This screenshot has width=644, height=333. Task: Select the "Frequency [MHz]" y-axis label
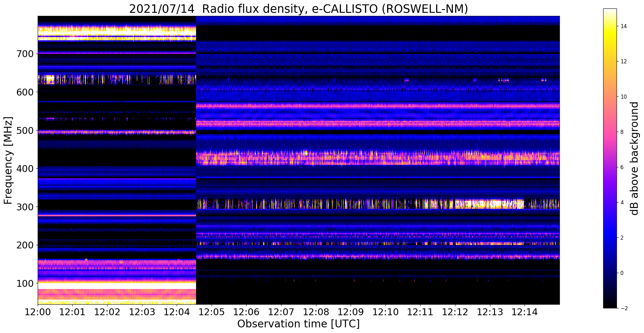tap(8, 160)
